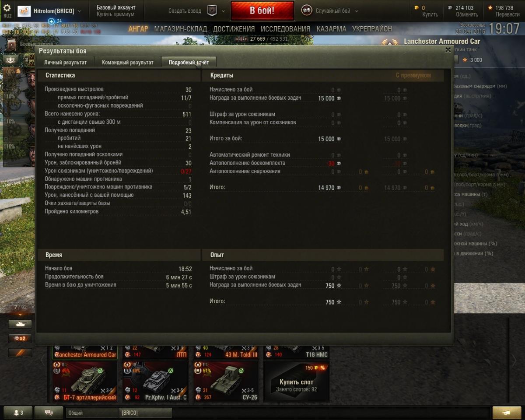Click the С премиумом column header
This screenshot has width=525, height=420.
click(x=413, y=75)
